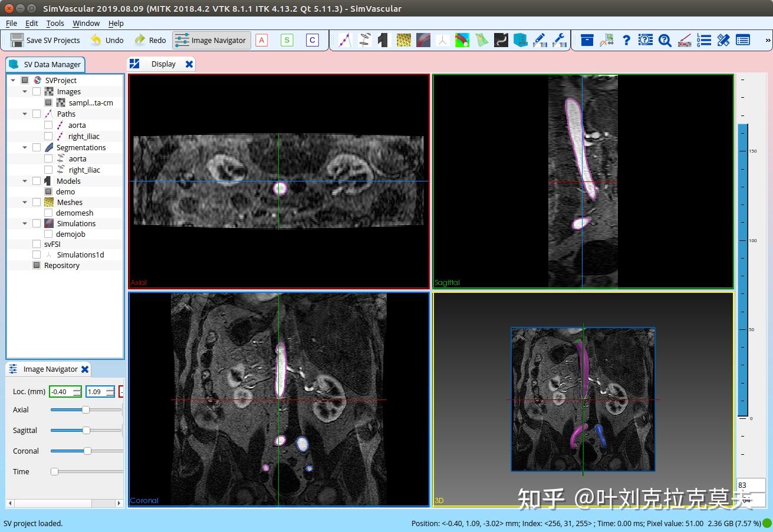The image size is (773, 532).
Task: Close the Image Navigator panel
Action: coord(85,369)
